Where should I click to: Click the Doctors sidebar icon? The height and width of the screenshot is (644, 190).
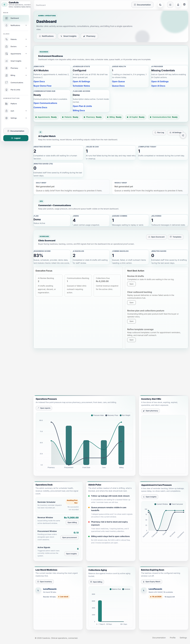(x=6, y=47)
